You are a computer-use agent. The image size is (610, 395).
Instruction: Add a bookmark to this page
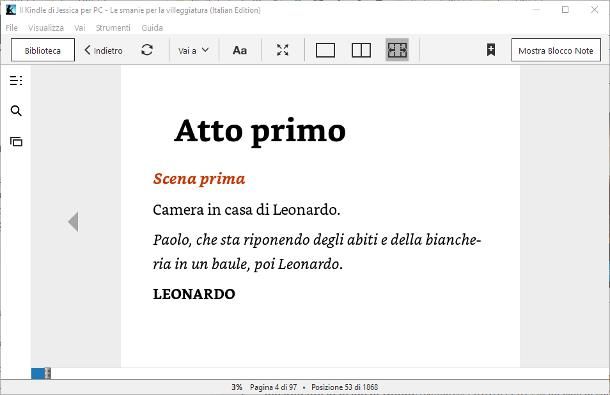click(491, 50)
